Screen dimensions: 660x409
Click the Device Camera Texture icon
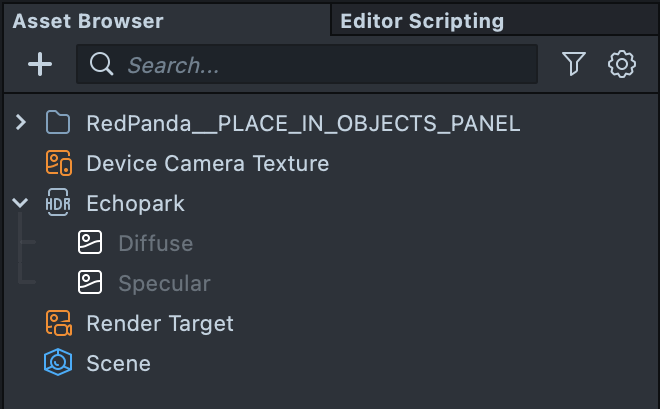click(x=59, y=163)
